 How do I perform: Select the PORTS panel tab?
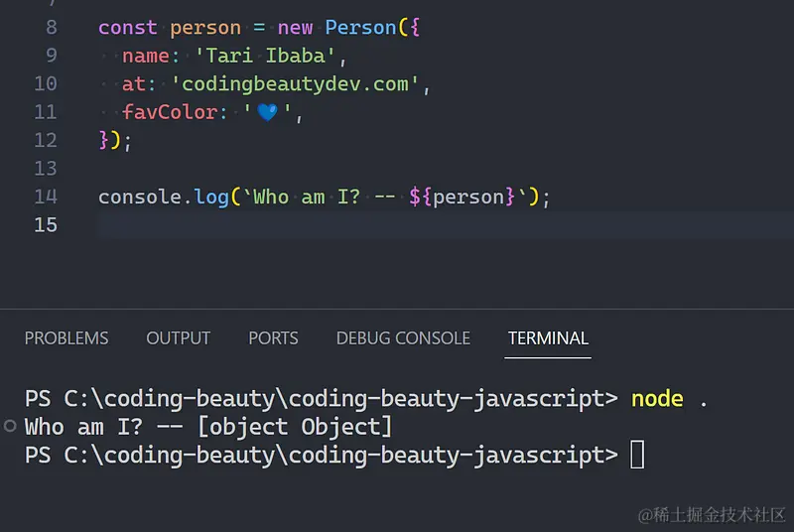coord(273,338)
